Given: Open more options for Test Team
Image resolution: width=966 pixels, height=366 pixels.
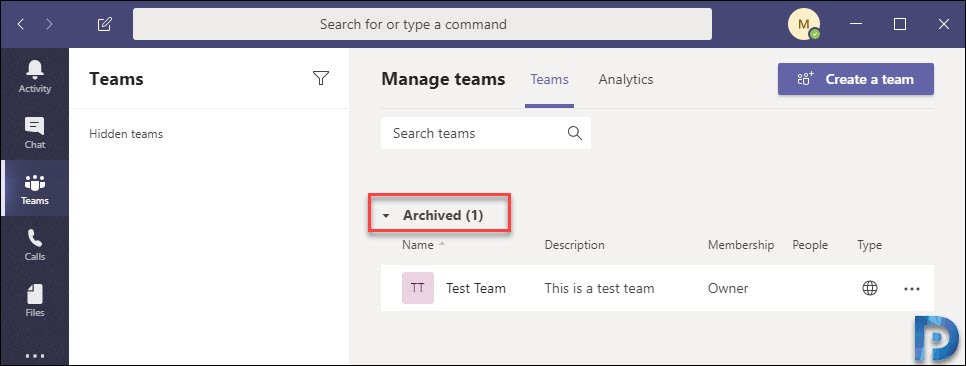Looking at the screenshot, I should point(912,288).
